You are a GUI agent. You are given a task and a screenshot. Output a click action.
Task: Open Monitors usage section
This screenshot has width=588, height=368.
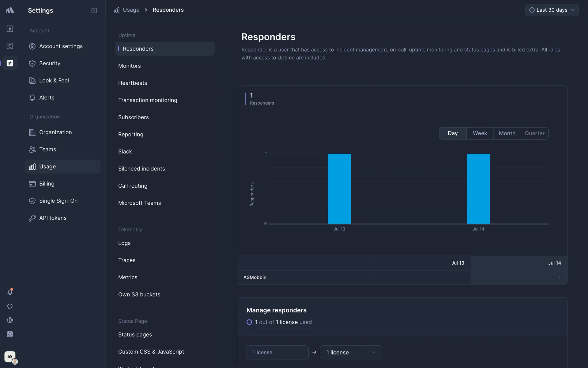pos(130,66)
